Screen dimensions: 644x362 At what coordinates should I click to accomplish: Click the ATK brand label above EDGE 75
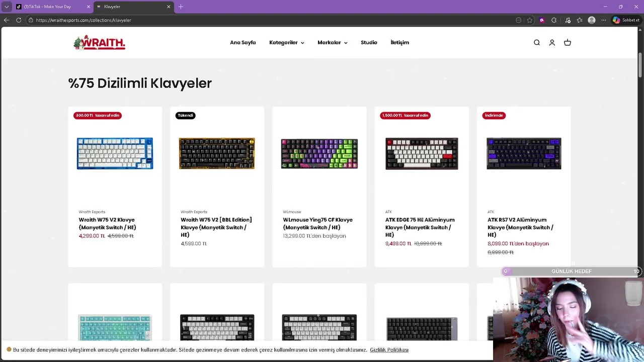pos(388,212)
